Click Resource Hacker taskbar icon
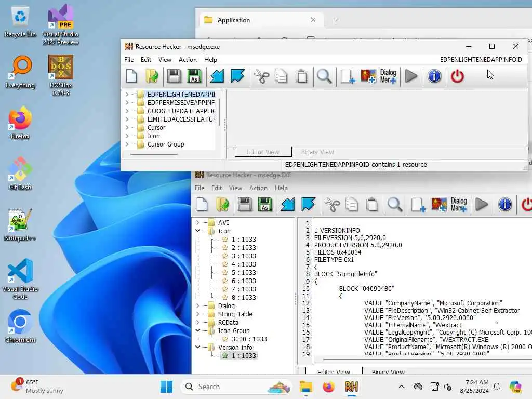532x399 pixels. pos(352,387)
